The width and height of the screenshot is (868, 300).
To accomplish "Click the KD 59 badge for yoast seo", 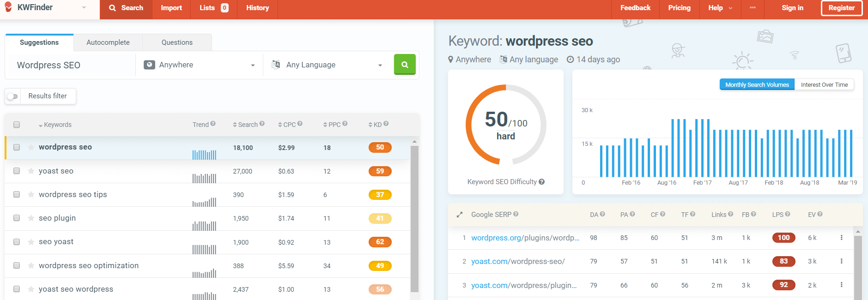I will coord(380,171).
